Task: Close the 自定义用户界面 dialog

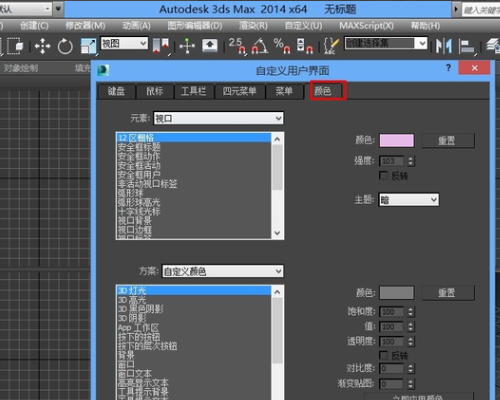Action: [474, 68]
